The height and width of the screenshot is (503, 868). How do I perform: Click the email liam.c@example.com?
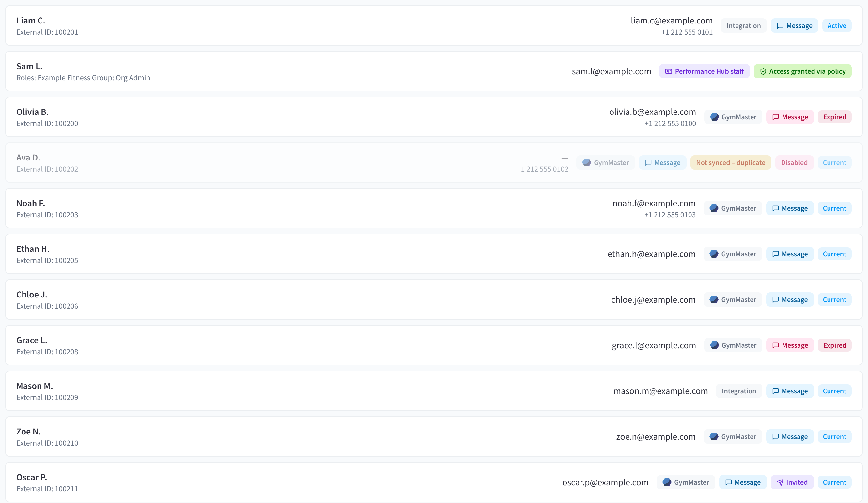click(x=671, y=21)
